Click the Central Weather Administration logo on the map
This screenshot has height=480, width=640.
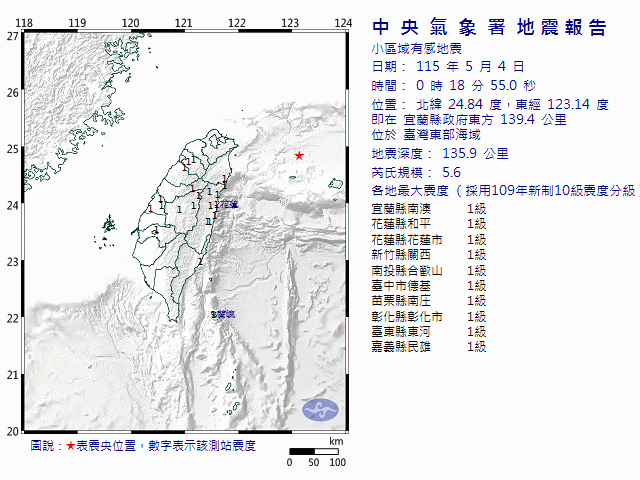320,410
